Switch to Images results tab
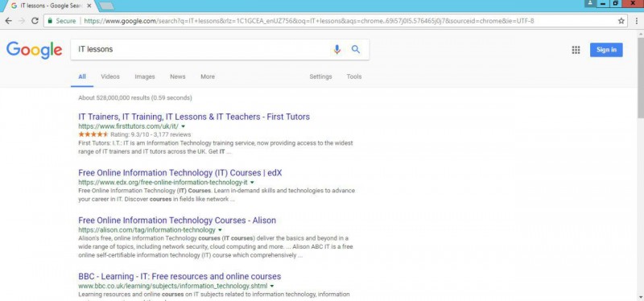The height and width of the screenshot is (301, 644). tap(145, 76)
